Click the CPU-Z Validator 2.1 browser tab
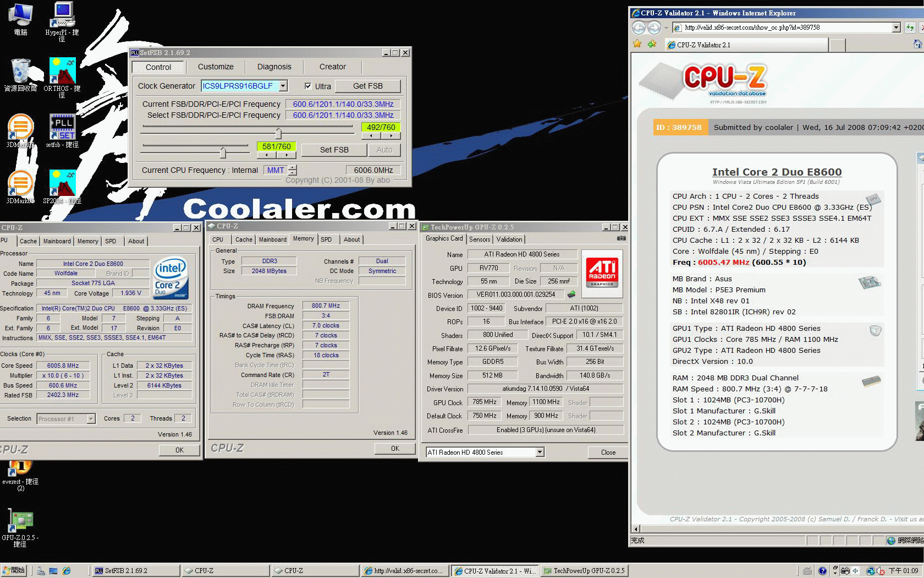The height and width of the screenshot is (578, 924). [x=746, y=45]
